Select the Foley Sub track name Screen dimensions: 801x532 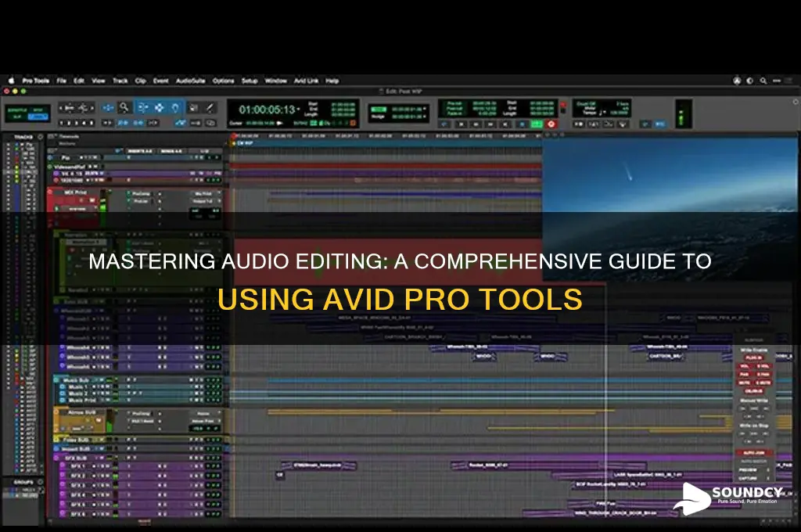[x=76, y=440]
